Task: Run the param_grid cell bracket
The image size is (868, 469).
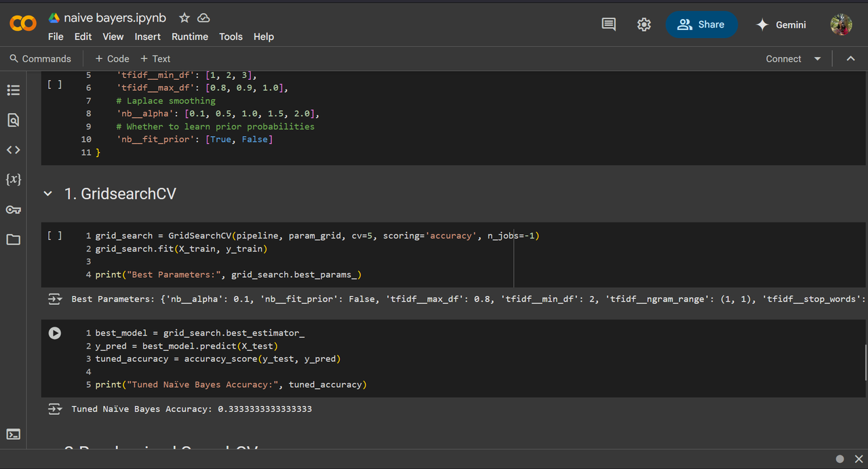Action: pyautogui.click(x=54, y=85)
